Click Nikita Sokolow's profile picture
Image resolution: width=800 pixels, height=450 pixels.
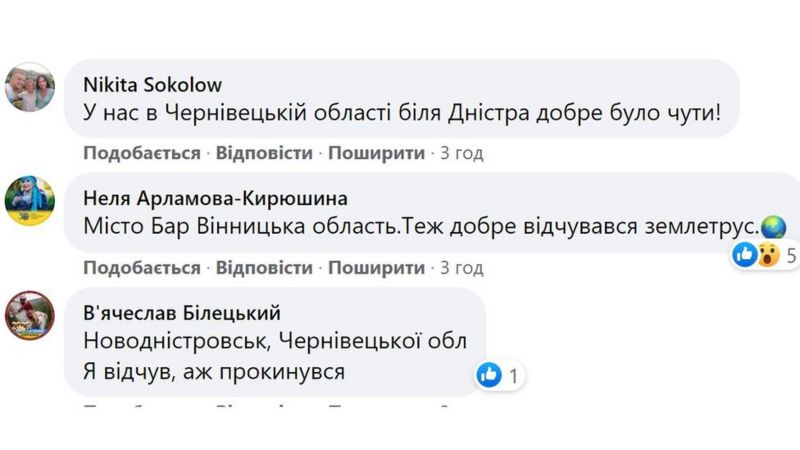(30, 88)
